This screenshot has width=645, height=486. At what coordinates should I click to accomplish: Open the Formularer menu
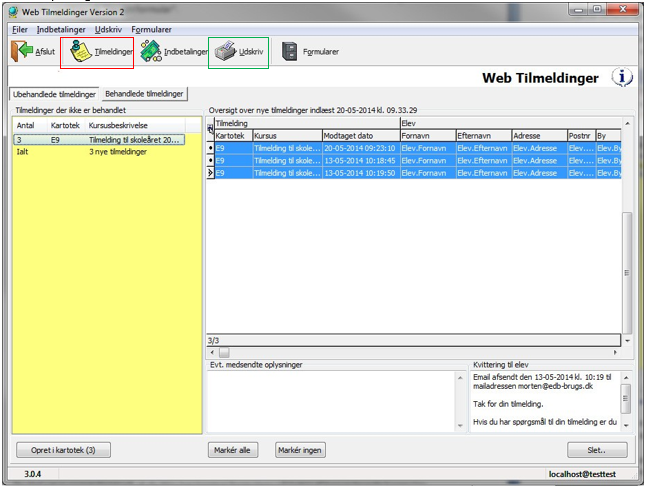151,30
